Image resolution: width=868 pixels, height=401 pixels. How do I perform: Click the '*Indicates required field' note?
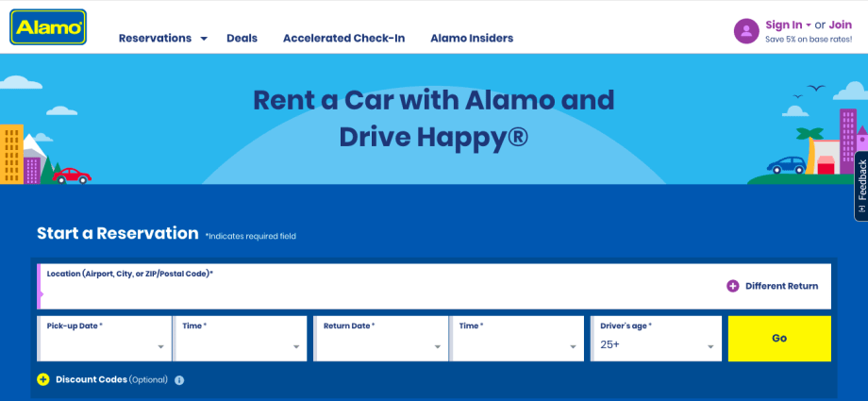pyautogui.click(x=251, y=237)
